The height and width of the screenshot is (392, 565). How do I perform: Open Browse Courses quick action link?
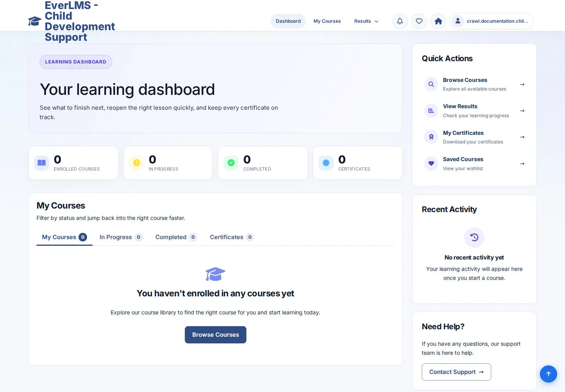pos(474,84)
